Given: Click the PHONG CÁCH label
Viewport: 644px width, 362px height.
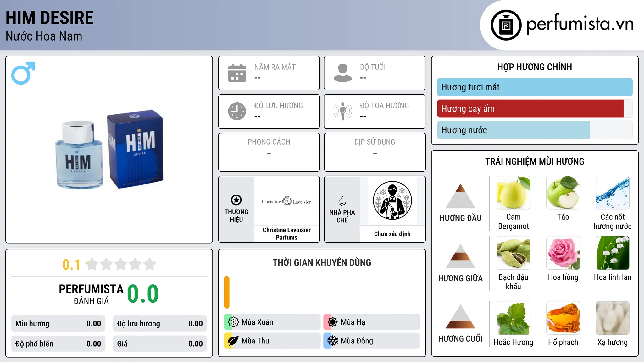Looking at the screenshot, I should pos(269,142).
